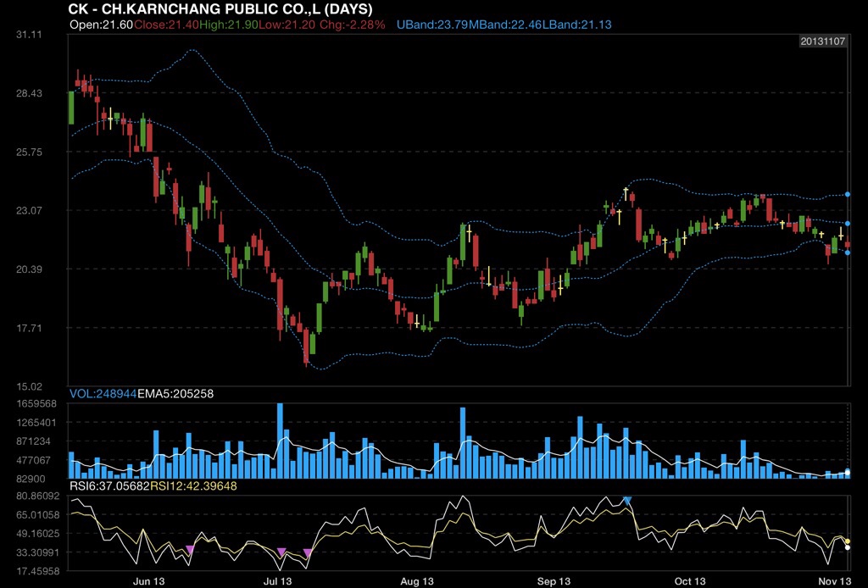Click the 49.16025 RSI axis label
Image resolution: width=868 pixels, height=588 pixels.
37,534
